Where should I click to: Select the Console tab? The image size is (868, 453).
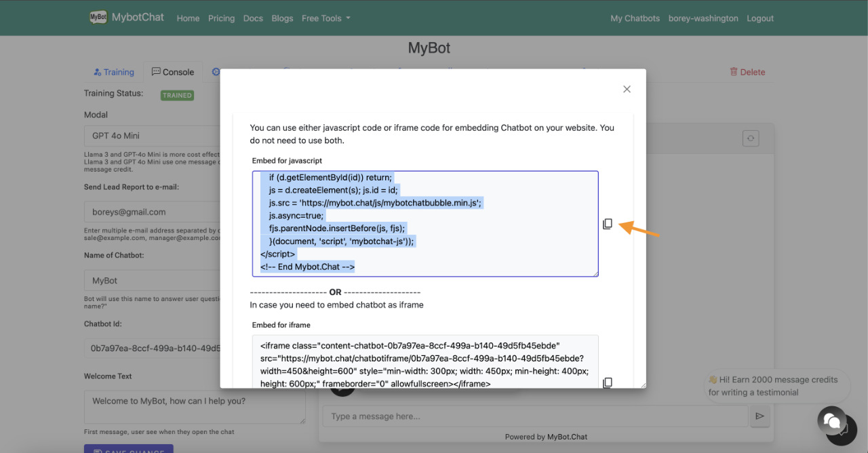tap(172, 72)
